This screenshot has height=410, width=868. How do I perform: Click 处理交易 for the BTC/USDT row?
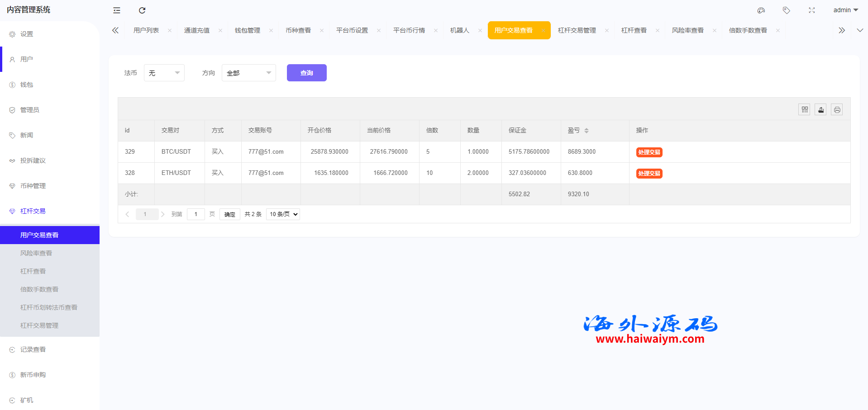649,152
